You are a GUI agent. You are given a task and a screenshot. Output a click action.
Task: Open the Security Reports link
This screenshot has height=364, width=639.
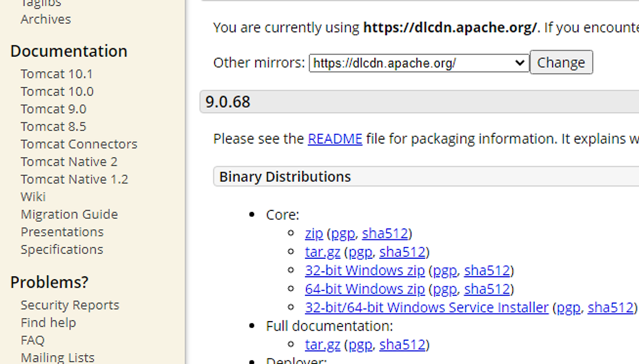point(70,305)
